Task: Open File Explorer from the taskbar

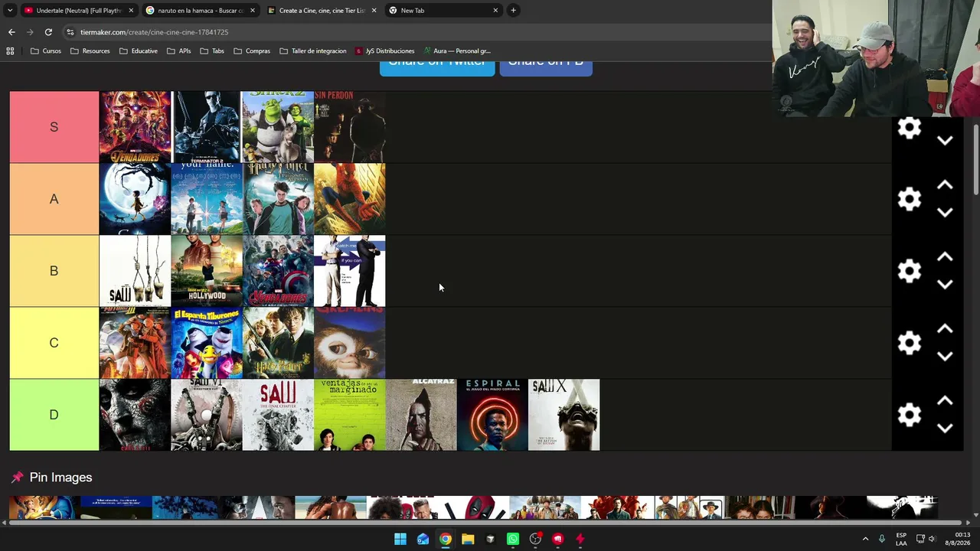Action: [468, 539]
